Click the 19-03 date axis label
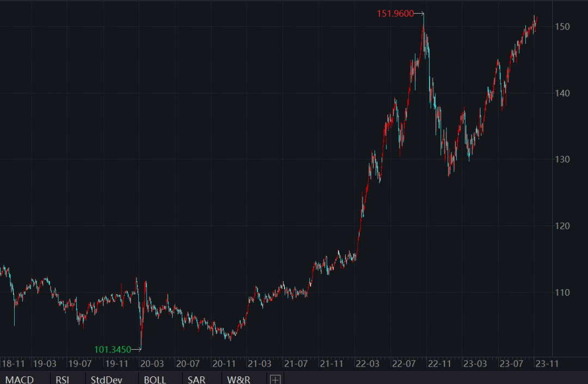 coord(45,364)
